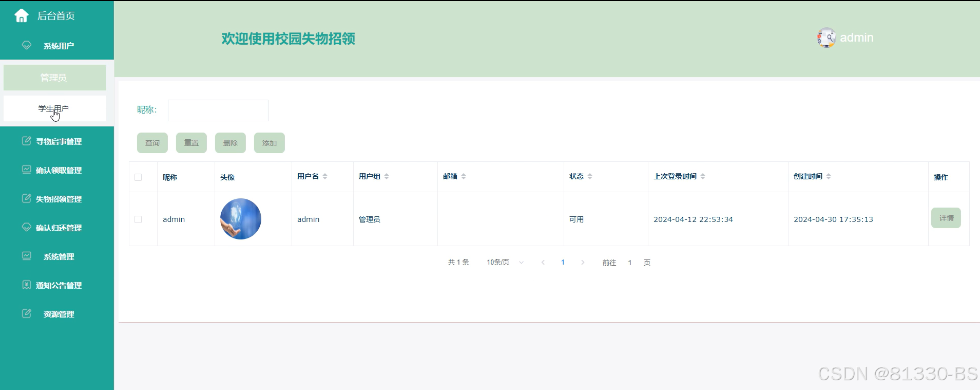Check the admin row checkbox
980x390 pixels.
138,219
